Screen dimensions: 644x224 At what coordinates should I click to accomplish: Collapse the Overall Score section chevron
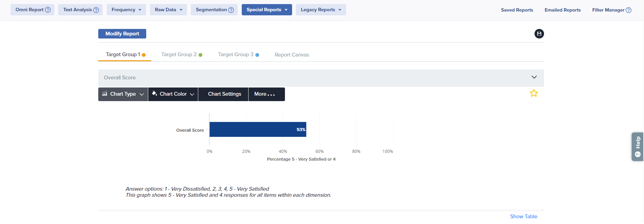click(x=534, y=77)
